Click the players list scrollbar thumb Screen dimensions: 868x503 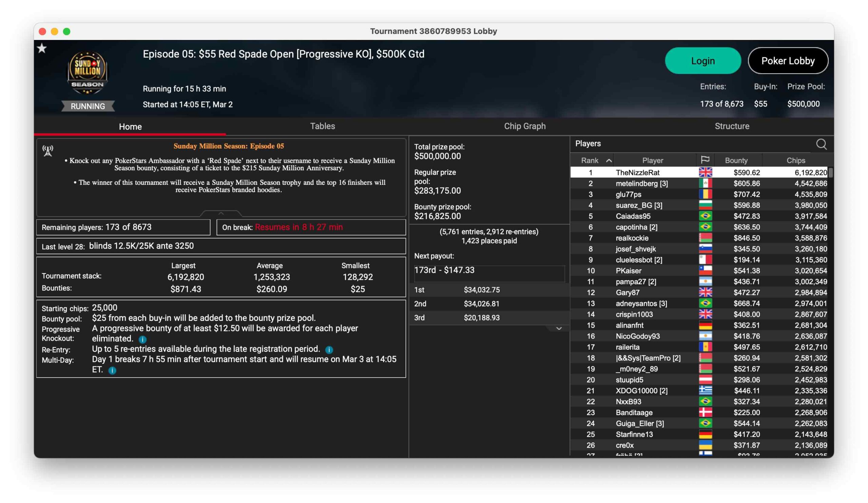(830, 173)
